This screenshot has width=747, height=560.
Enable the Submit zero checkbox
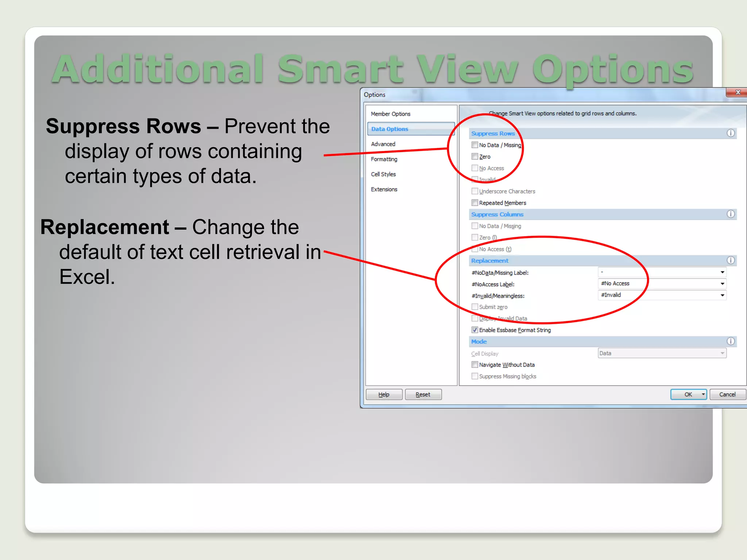[475, 307]
